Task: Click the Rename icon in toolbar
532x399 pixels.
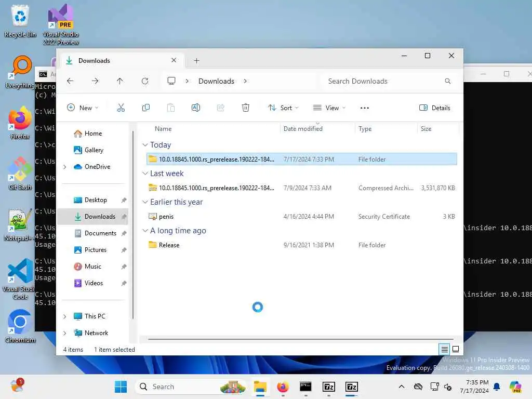Action: click(x=196, y=108)
